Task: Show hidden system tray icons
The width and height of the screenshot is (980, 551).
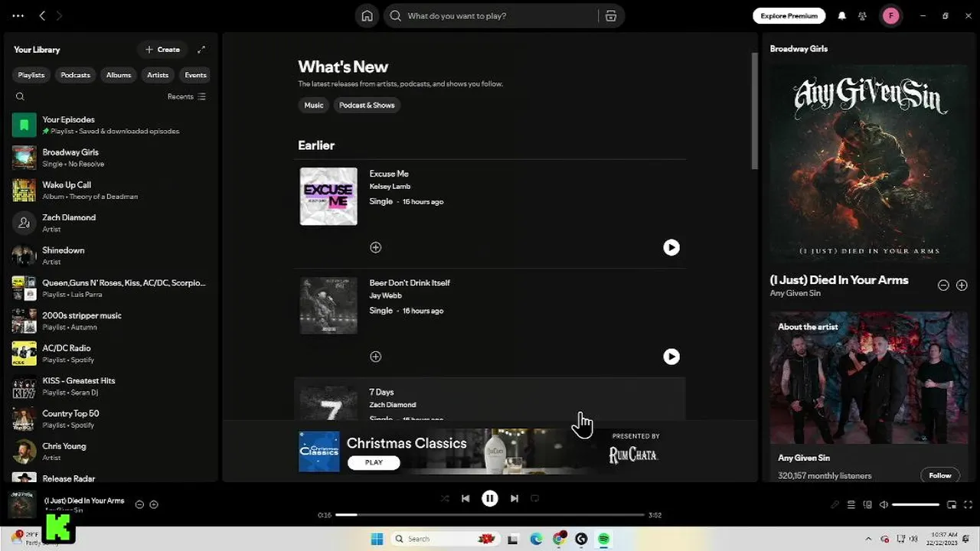Action: click(x=868, y=539)
